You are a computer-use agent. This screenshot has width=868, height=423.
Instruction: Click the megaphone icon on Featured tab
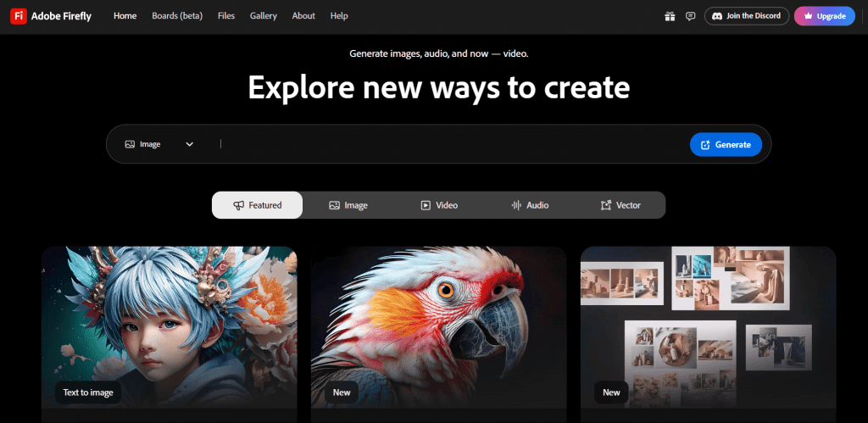pos(238,205)
